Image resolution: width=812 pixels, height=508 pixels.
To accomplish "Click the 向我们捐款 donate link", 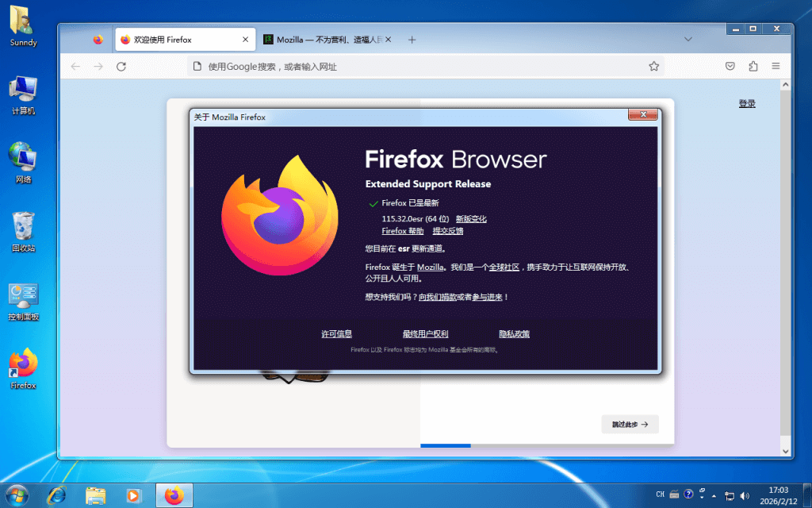I will [438, 297].
